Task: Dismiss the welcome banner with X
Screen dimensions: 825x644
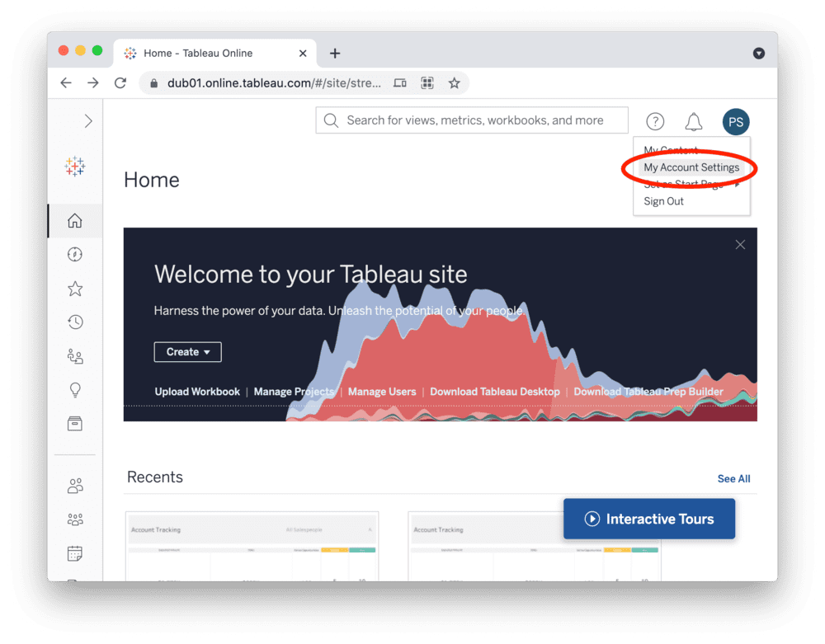Action: pyautogui.click(x=740, y=245)
